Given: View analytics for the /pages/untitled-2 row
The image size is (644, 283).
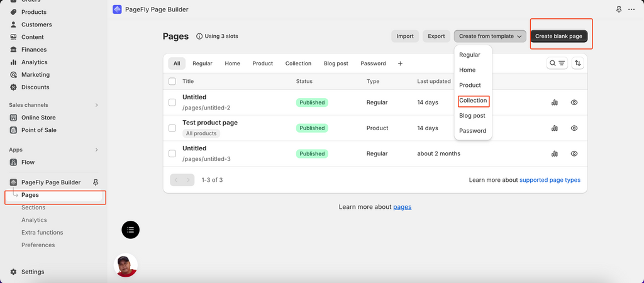Looking at the screenshot, I should [555, 103].
